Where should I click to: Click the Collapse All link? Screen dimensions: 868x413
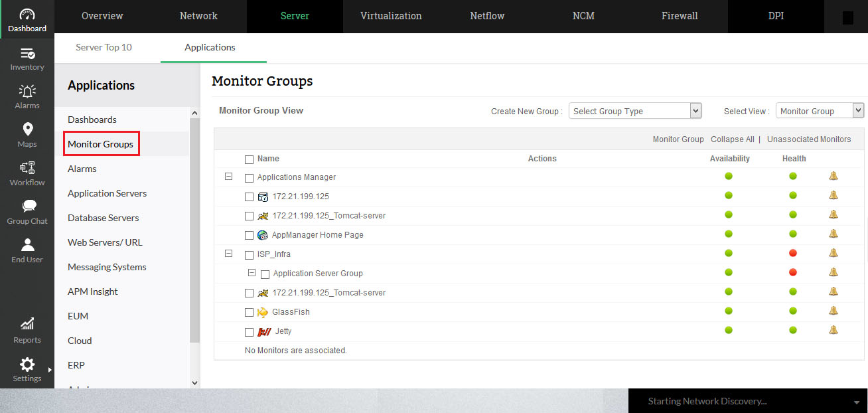point(733,139)
